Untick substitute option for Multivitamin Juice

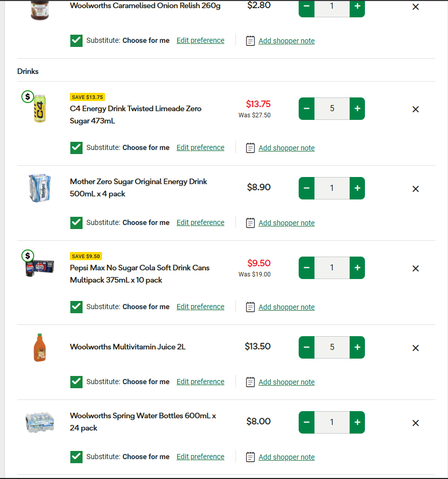(76, 382)
